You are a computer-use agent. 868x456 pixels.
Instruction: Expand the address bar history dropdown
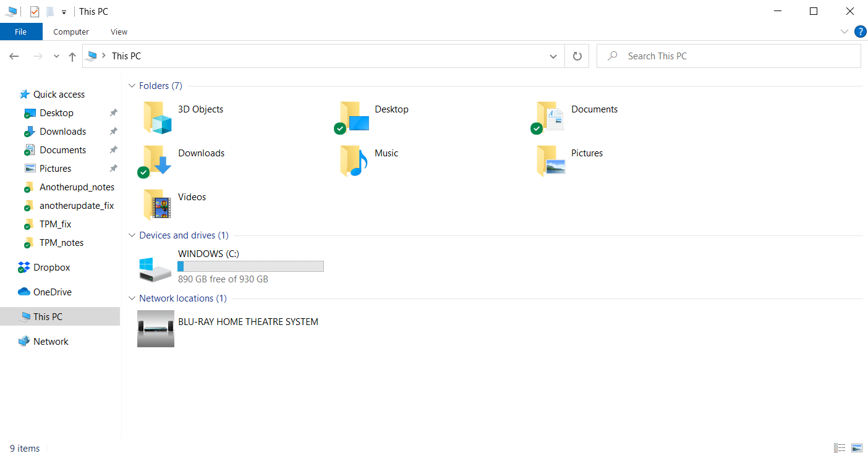tap(553, 56)
